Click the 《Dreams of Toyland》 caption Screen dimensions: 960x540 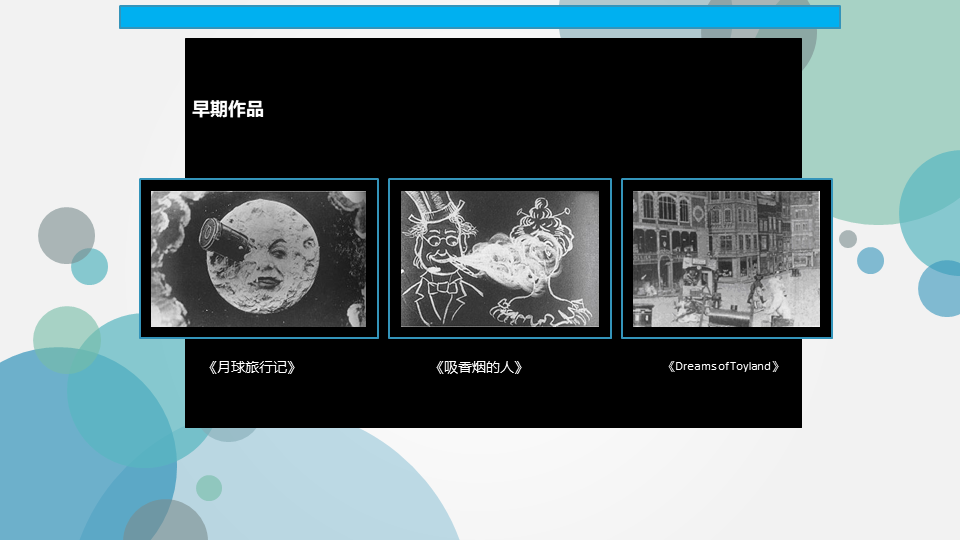coord(723,366)
